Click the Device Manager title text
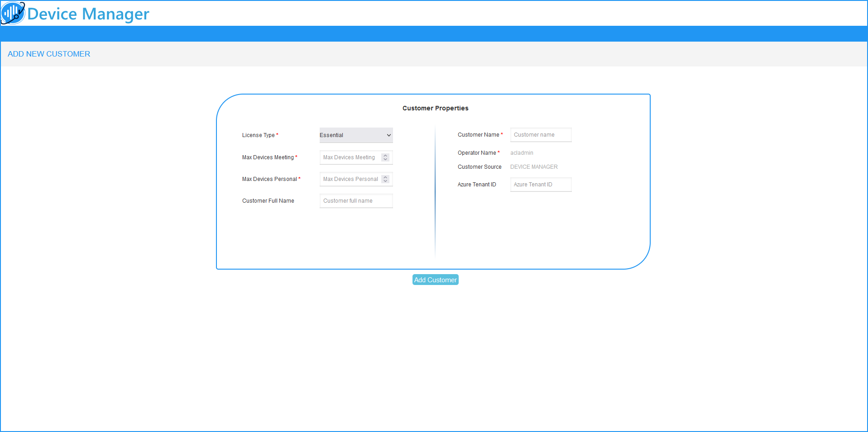 point(88,14)
